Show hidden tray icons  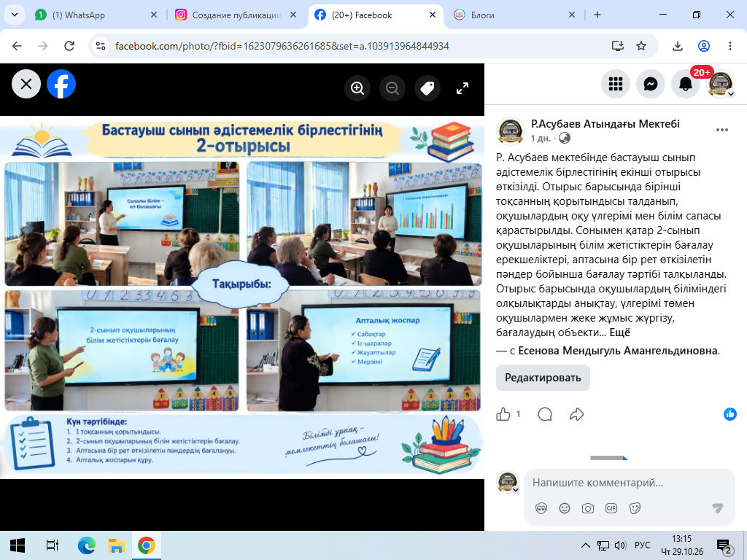[x=586, y=545]
